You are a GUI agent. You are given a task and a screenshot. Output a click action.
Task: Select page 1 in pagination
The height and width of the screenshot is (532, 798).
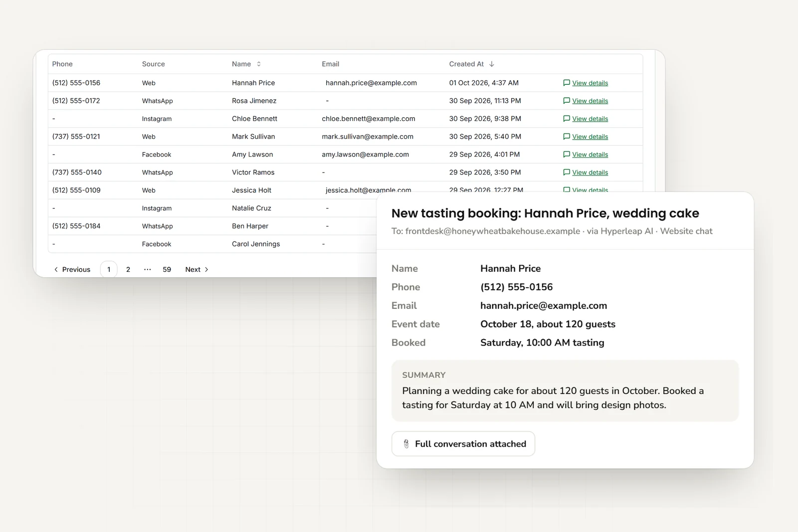[x=109, y=269]
